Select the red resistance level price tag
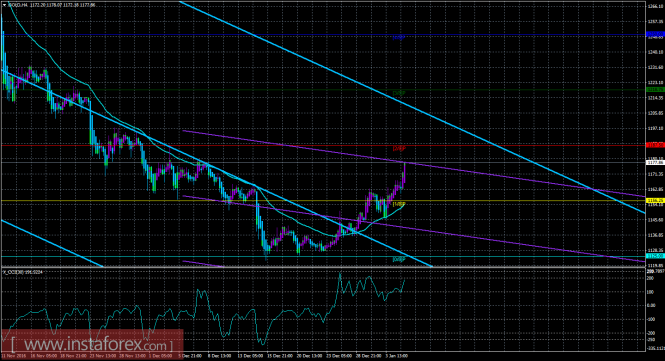 click(655, 145)
